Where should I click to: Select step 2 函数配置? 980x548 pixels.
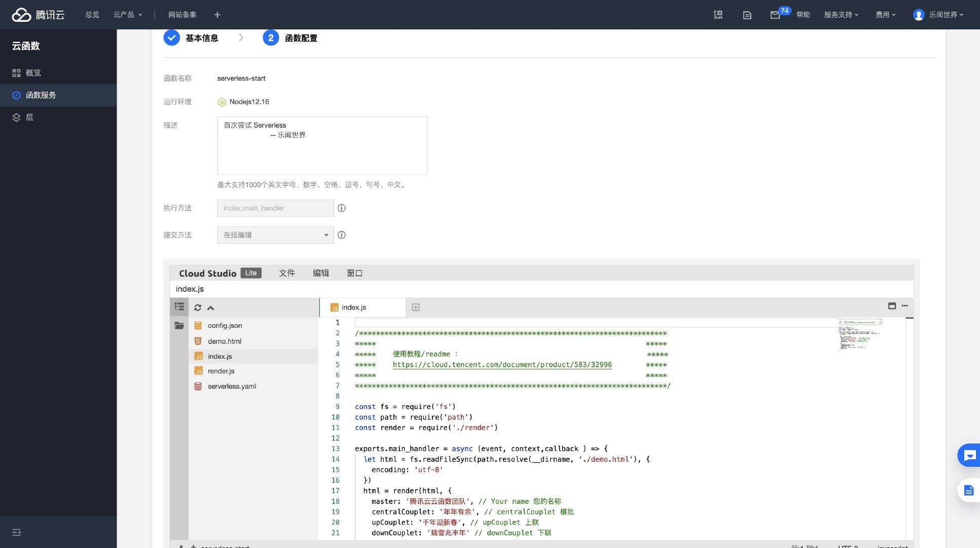(x=290, y=38)
